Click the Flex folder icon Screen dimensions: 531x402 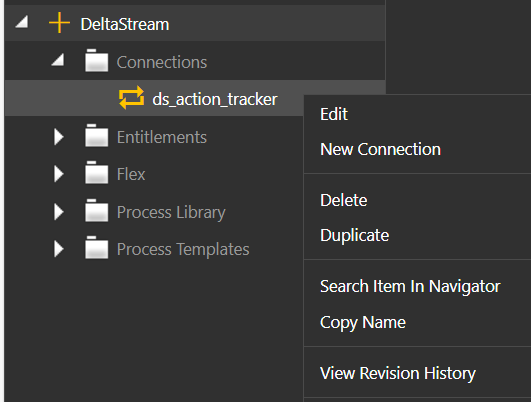(97, 173)
